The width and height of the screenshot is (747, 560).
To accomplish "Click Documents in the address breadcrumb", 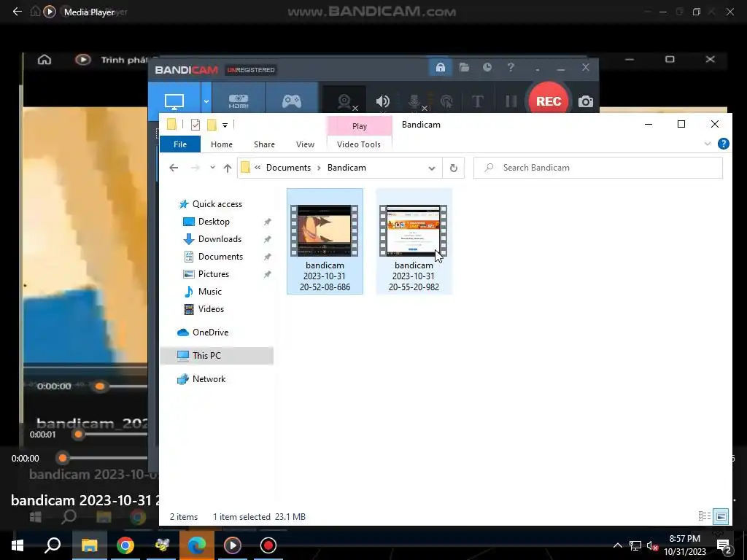I will tap(288, 168).
